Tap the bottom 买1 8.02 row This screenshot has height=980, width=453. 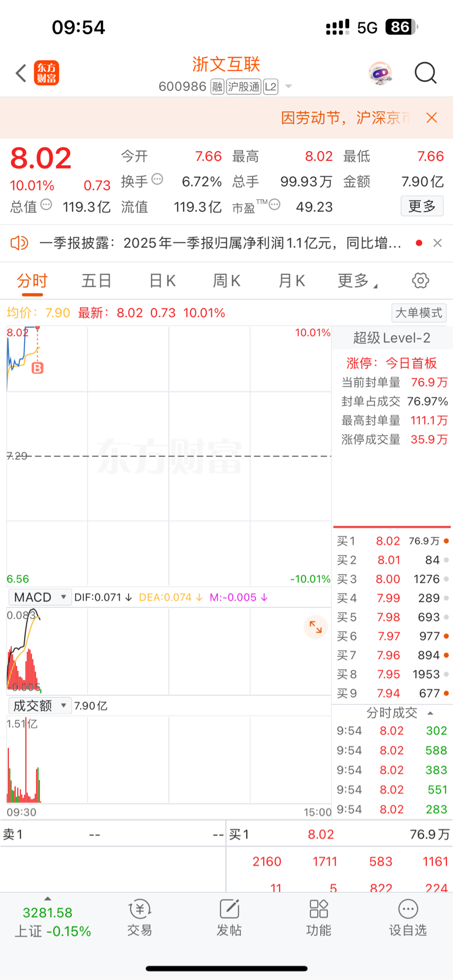click(x=340, y=834)
